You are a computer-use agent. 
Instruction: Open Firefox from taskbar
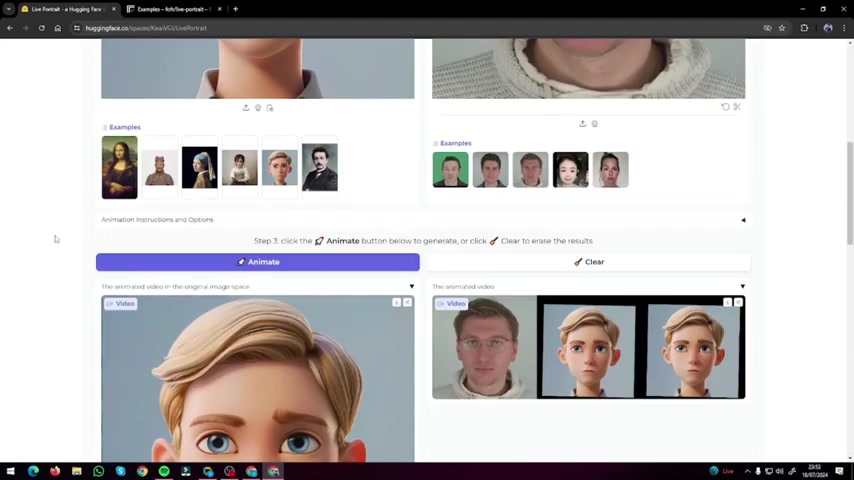click(55, 471)
